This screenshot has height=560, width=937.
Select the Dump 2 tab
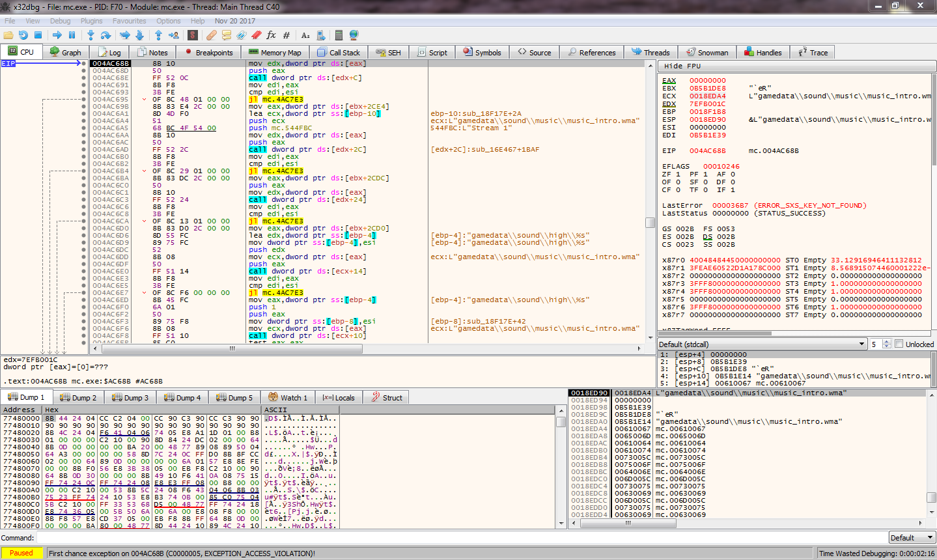tap(79, 398)
